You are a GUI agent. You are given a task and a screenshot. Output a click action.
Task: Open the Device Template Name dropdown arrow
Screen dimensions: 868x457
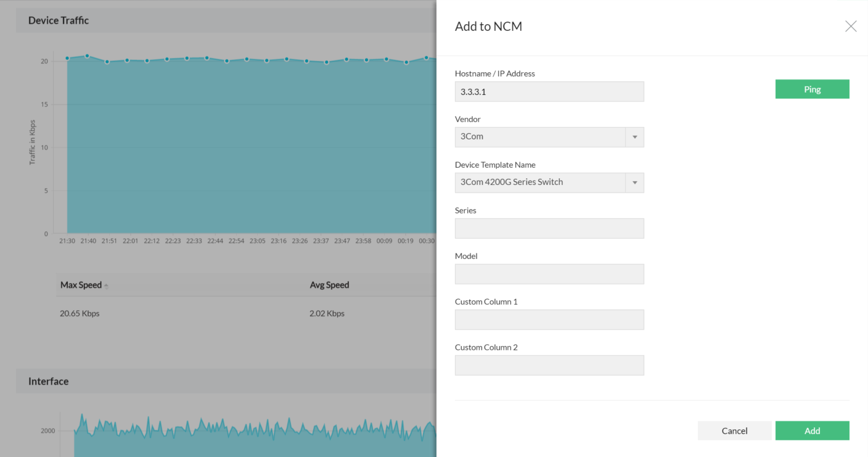(x=634, y=183)
